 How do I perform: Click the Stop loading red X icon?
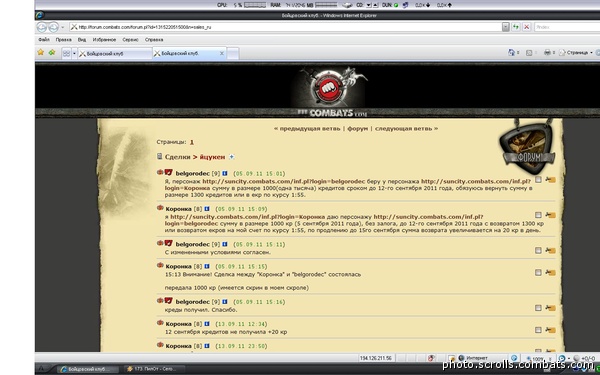(x=527, y=27)
